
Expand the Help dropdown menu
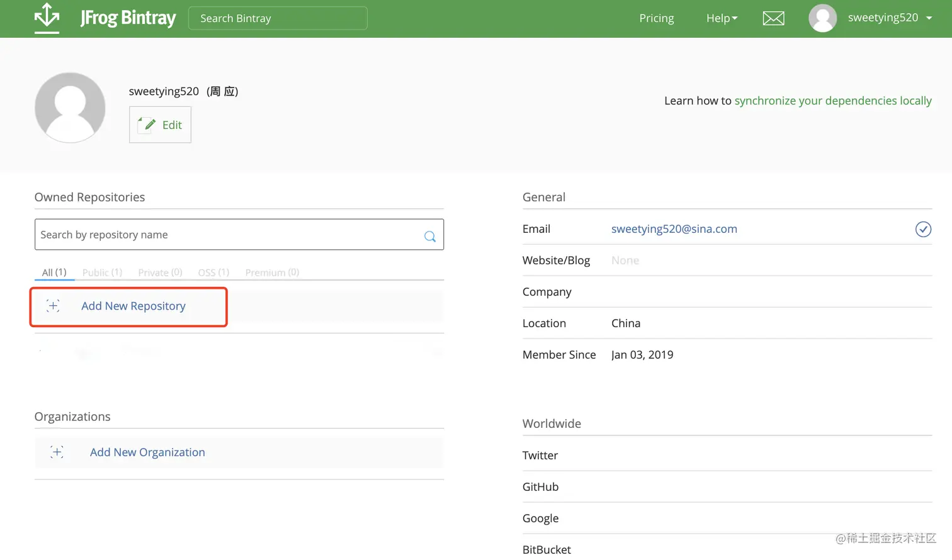click(722, 18)
